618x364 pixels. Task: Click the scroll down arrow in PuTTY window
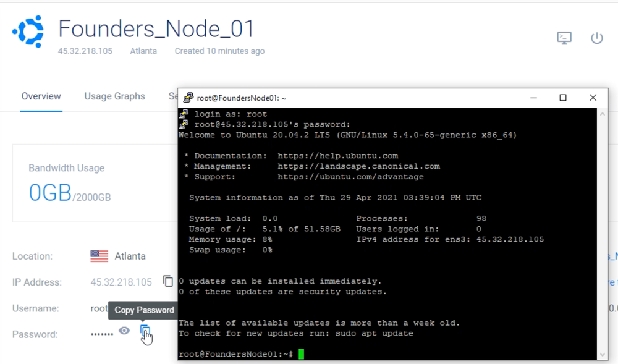602,355
